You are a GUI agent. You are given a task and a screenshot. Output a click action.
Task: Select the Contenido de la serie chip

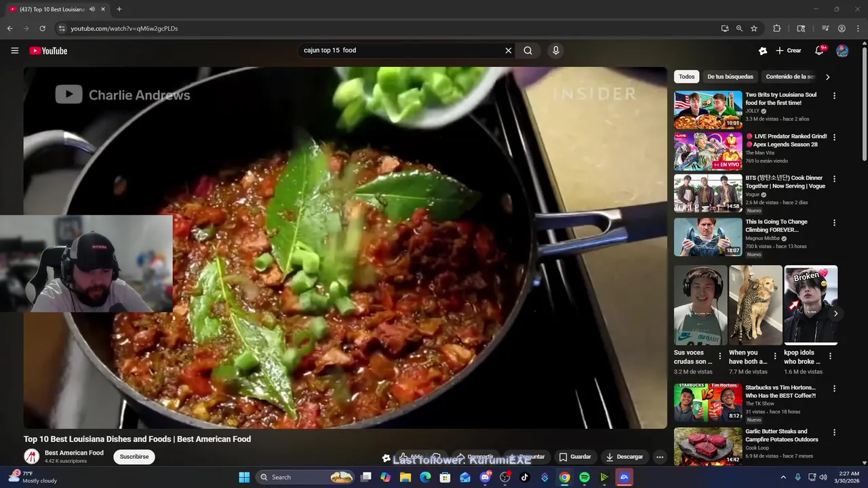coord(789,77)
